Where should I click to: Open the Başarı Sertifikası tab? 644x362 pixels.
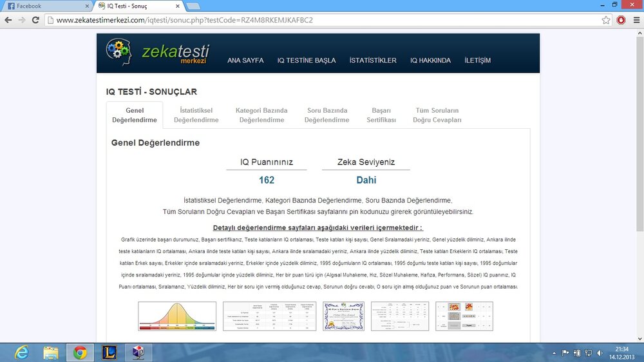pos(381,115)
